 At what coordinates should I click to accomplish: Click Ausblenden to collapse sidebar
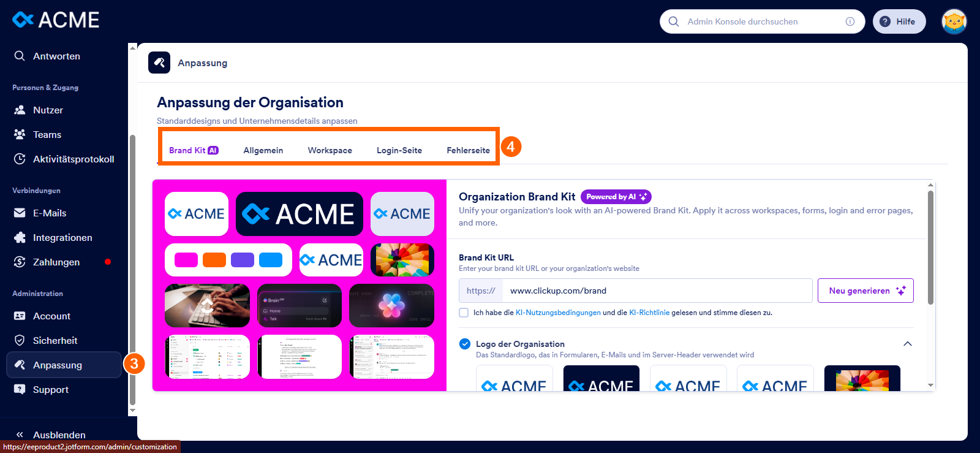[59, 435]
